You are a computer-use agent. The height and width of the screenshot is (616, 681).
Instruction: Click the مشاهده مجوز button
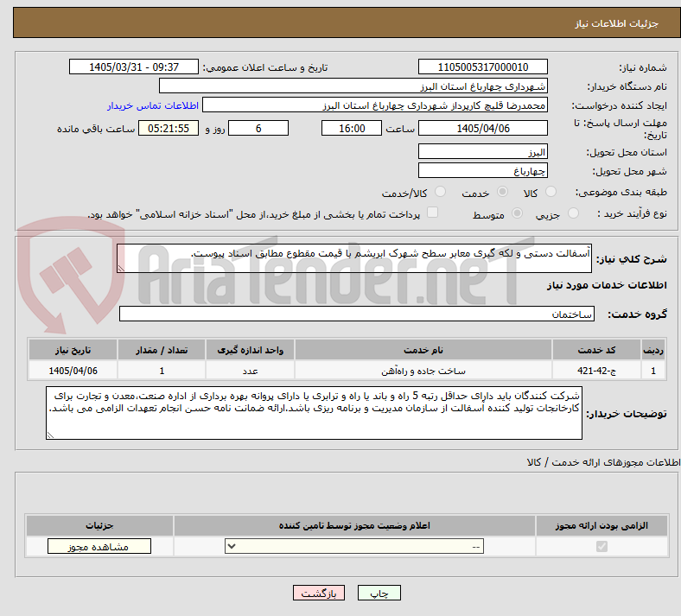tap(99, 547)
